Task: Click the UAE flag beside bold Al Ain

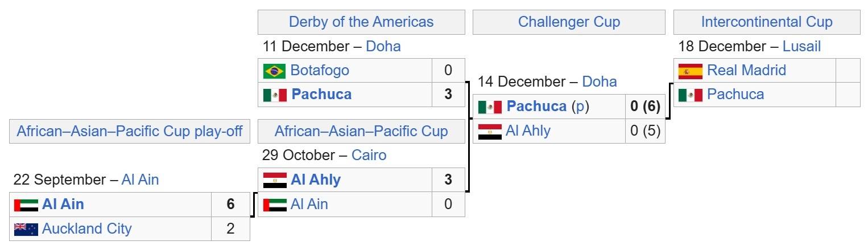Action: (26, 205)
